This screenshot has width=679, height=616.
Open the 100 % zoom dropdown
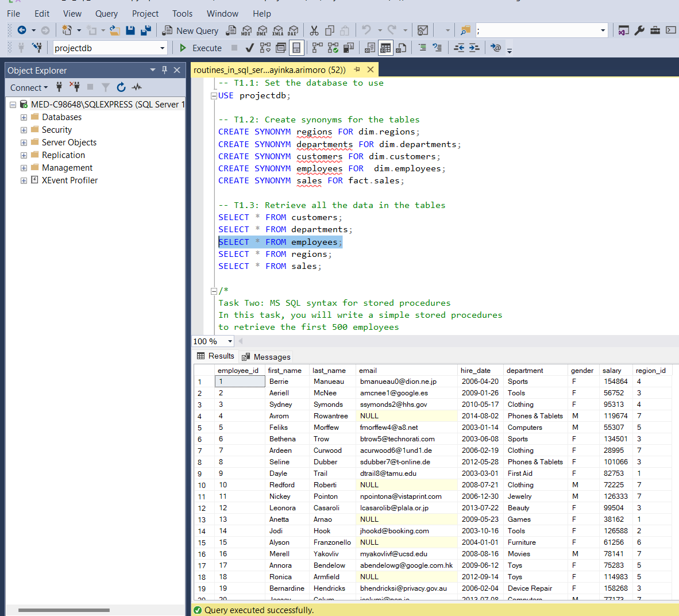click(x=230, y=341)
